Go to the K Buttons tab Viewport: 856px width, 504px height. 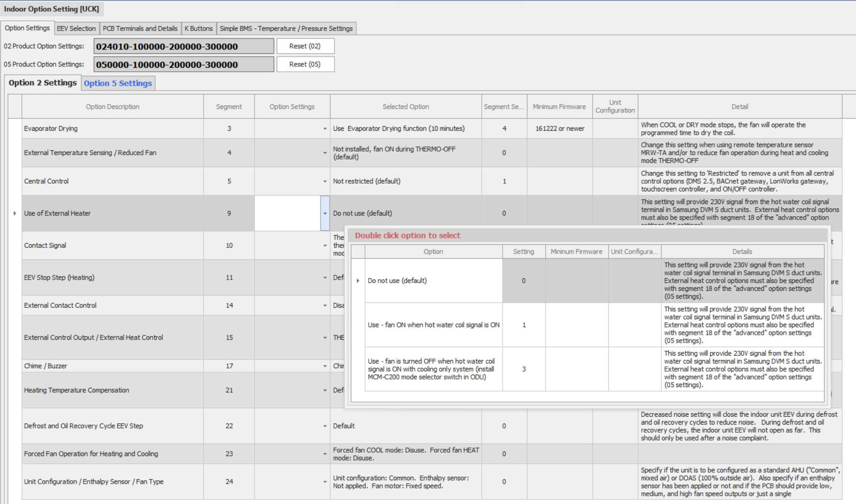click(198, 29)
